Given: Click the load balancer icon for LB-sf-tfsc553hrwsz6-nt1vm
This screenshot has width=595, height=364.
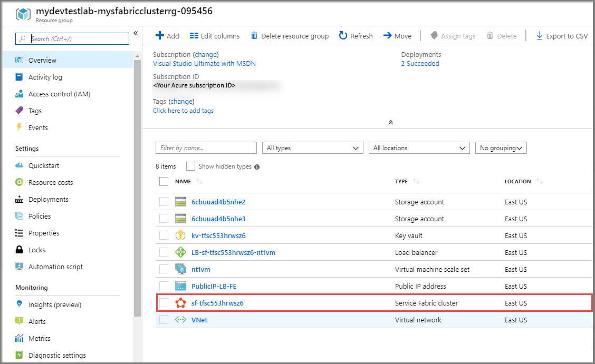Looking at the screenshot, I should [180, 252].
